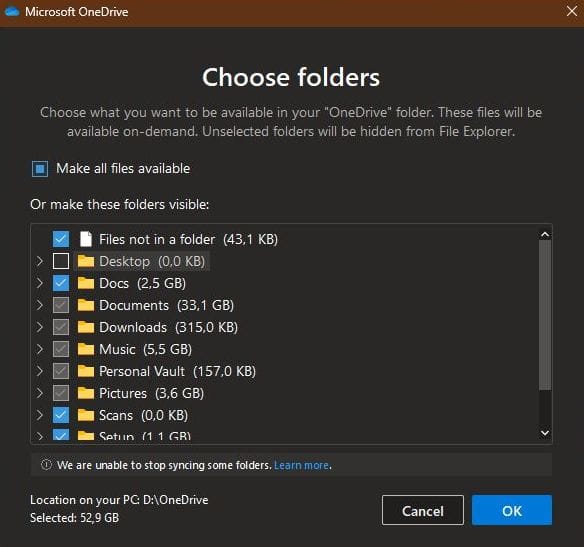The image size is (584, 547).
Task: Confirm selection with the OK button
Action: (x=512, y=510)
